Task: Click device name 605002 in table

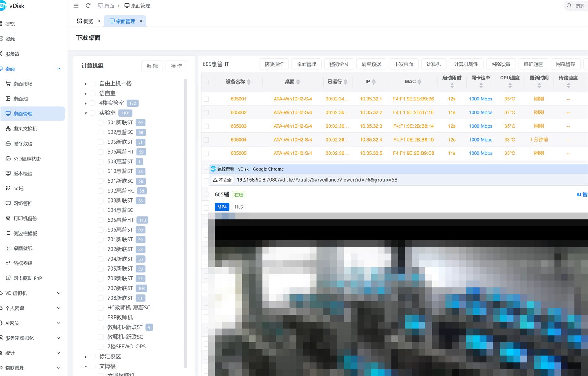Action: [x=239, y=112]
